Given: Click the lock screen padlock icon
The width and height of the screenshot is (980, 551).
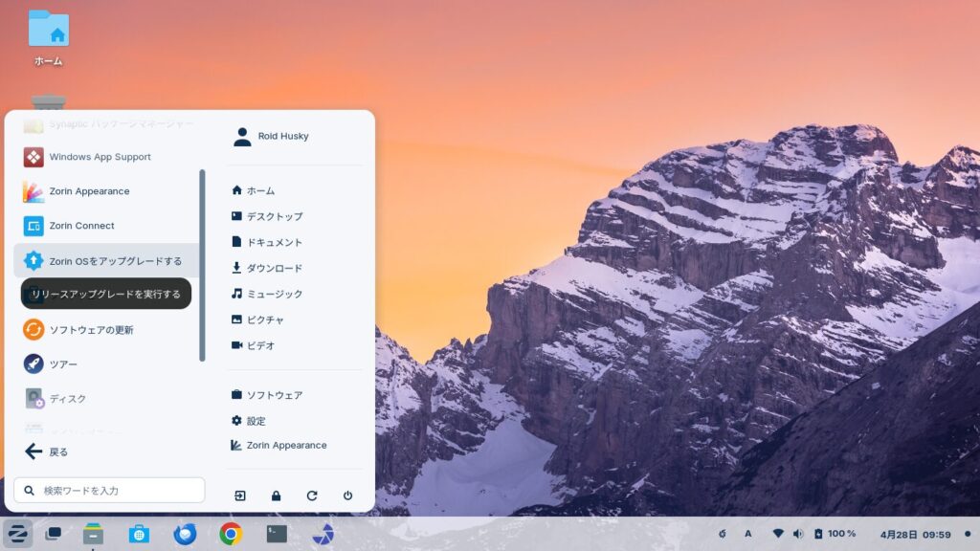Looking at the screenshot, I should 276,496.
